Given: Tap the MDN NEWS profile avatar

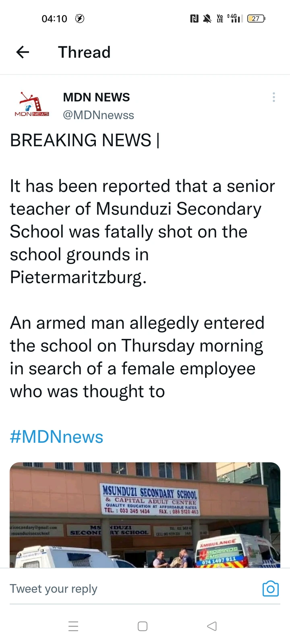Looking at the screenshot, I should coord(31,105).
